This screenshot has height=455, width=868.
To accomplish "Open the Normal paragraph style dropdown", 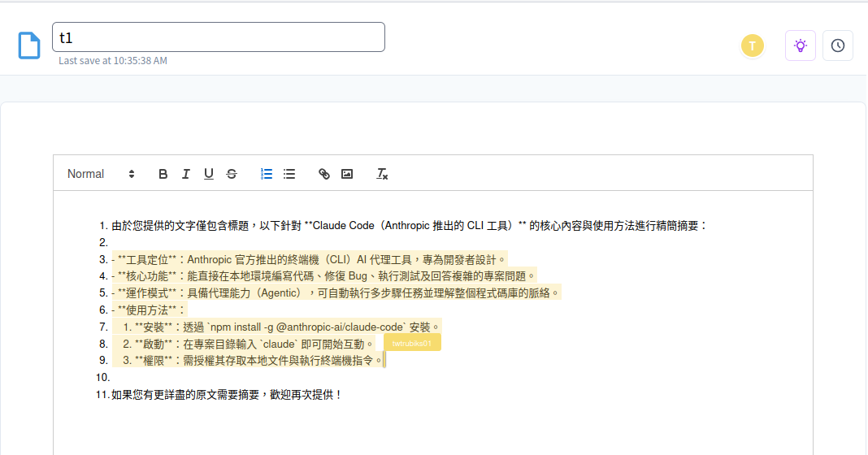I will pos(101,174).
